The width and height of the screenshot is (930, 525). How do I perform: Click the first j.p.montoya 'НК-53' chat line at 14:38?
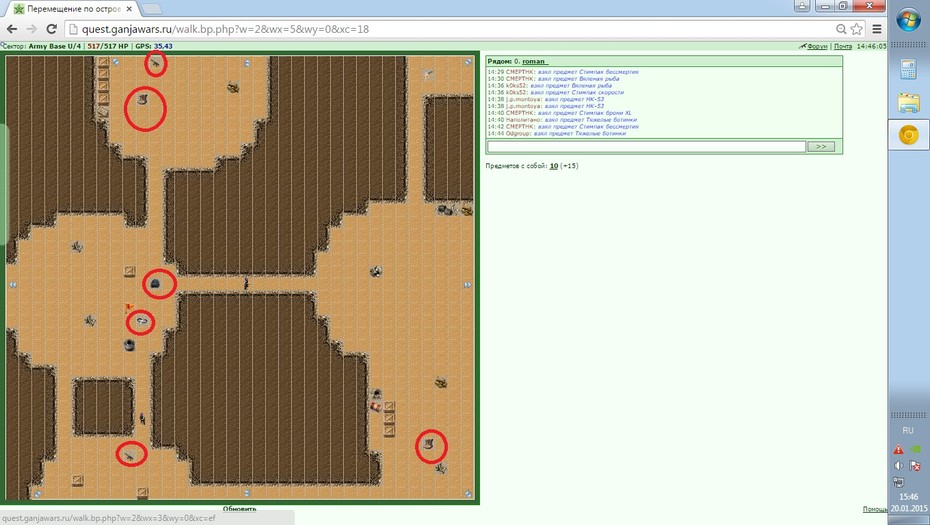(x=546, y=99)
